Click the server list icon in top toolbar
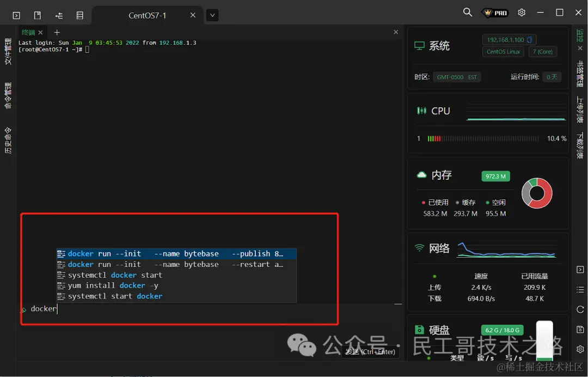Viewport: 588px width, 377px height. click(x=80, y=15)
